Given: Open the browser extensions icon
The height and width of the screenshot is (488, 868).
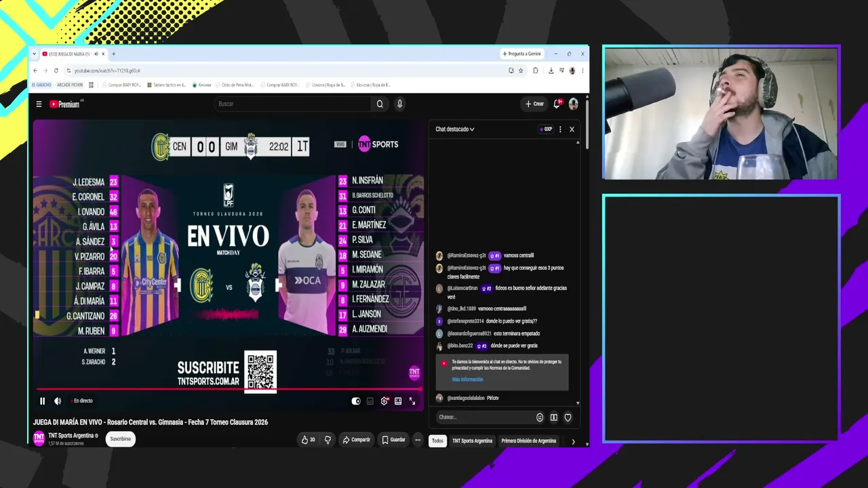Looking at the screenshot, I should 535,70.
